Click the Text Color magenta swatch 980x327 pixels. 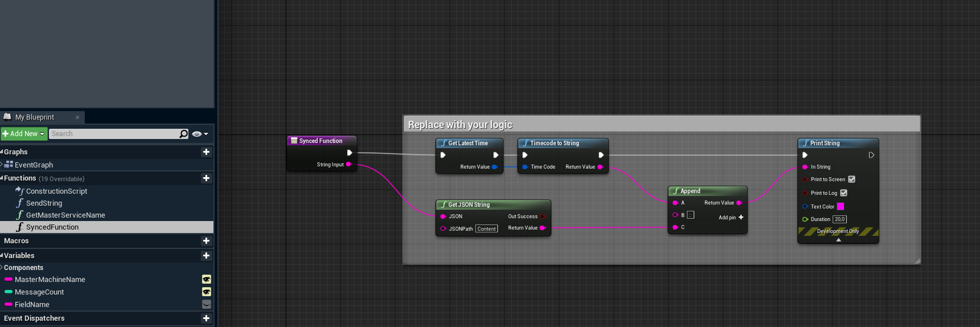[x=840, y=207]
